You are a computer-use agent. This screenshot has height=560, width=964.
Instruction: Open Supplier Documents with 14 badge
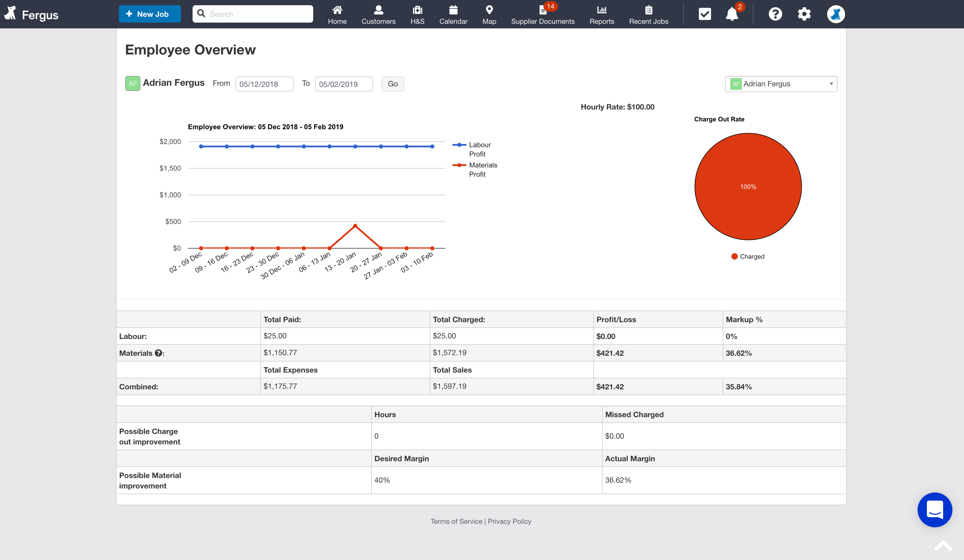542,14
